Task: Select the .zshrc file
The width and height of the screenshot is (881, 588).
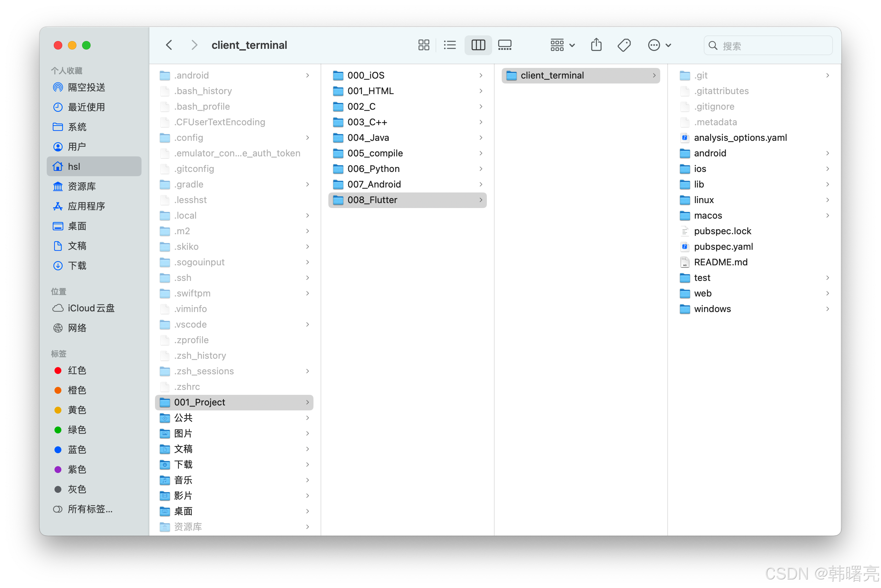Action: (234, 387)
